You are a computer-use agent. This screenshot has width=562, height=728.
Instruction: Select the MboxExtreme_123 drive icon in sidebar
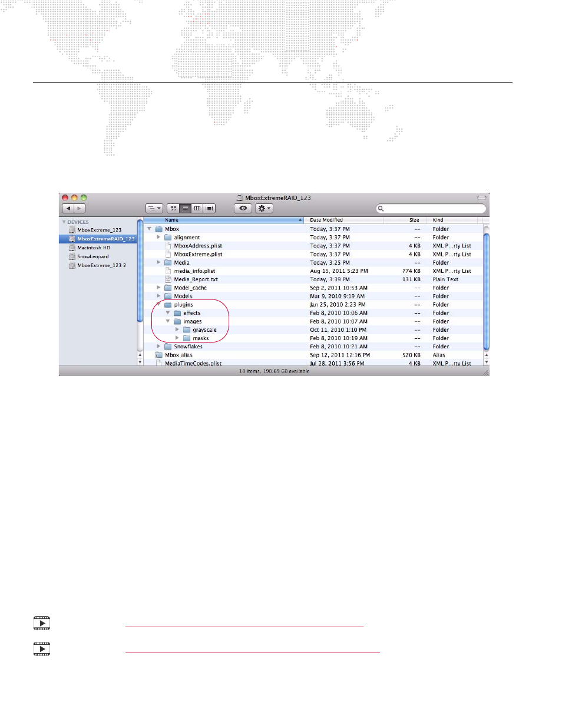pos(72,230)
